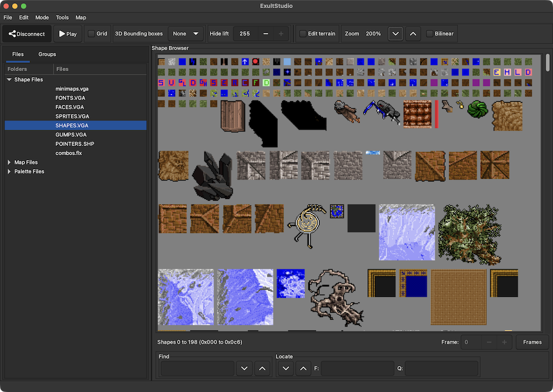The image size is (553, 392).
Task: Select the wooden door shape
Action: click(x=233, y=116)
